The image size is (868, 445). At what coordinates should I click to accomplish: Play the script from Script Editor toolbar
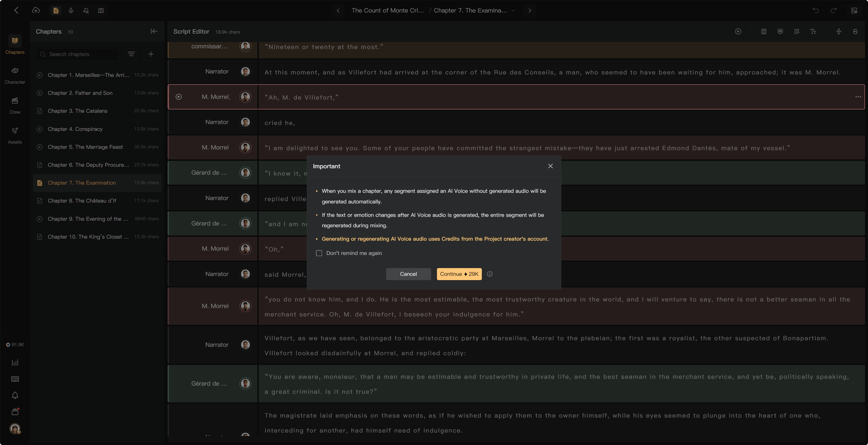(x=738, y=31)
